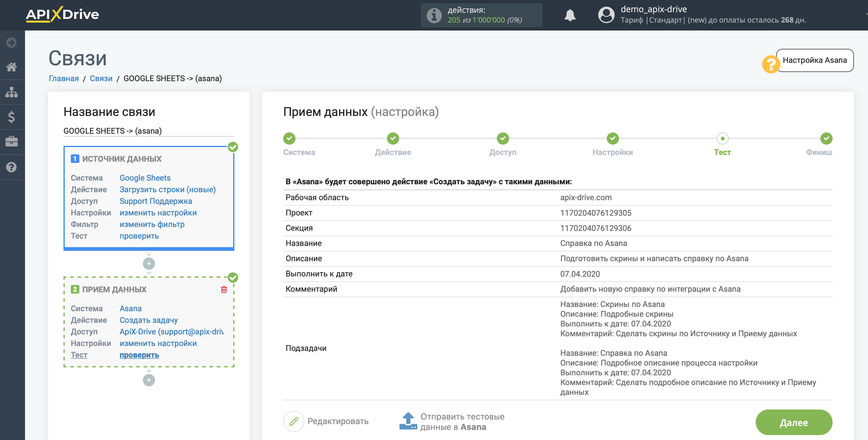
Task: Click the Asana system link
Action: pyautogui.click(x=130, y=308)
